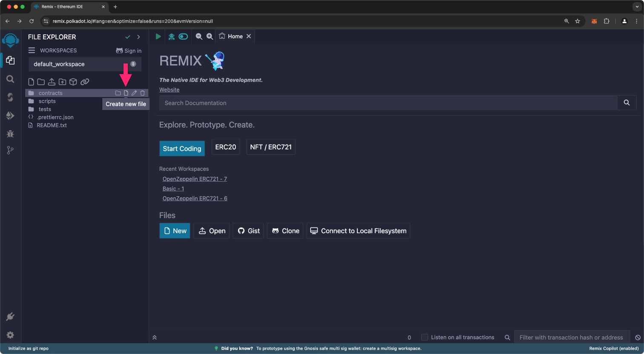Click the Clone button

click(x=285, y=230)
